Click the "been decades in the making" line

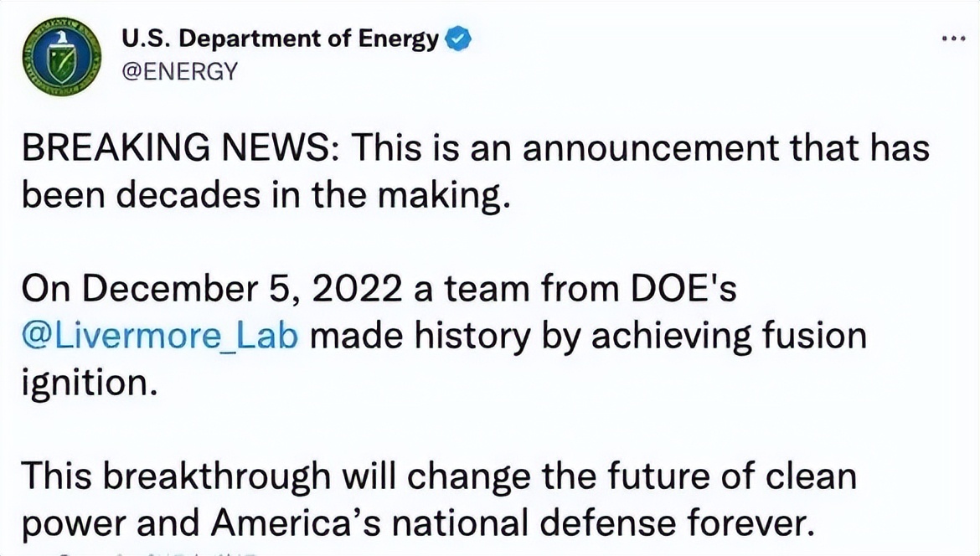tap(264, 196)
